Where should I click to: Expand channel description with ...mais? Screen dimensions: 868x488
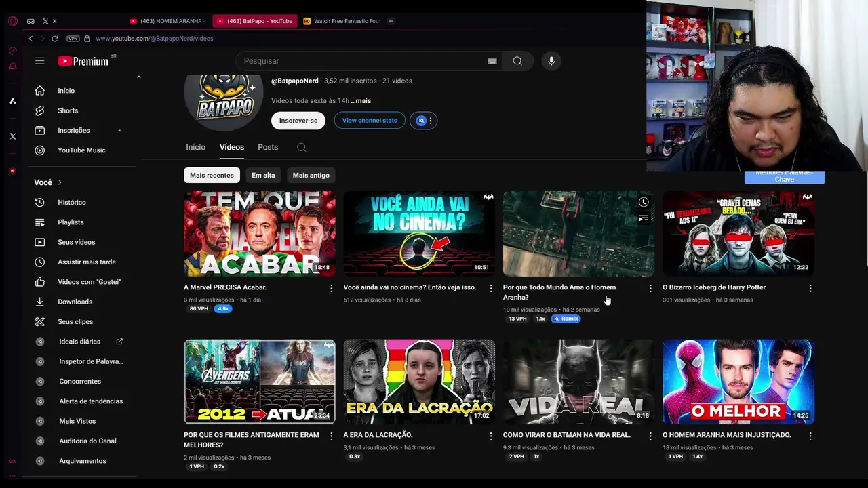[361, 100]
